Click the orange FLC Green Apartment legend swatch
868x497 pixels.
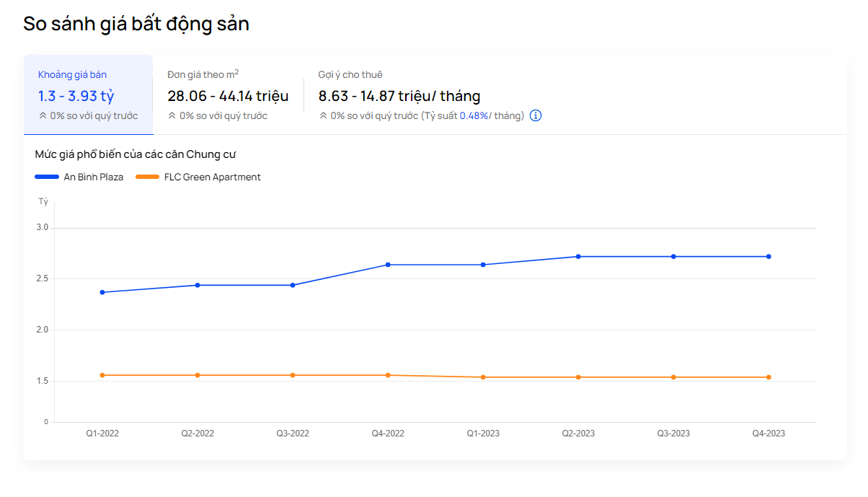pos(147,177)
